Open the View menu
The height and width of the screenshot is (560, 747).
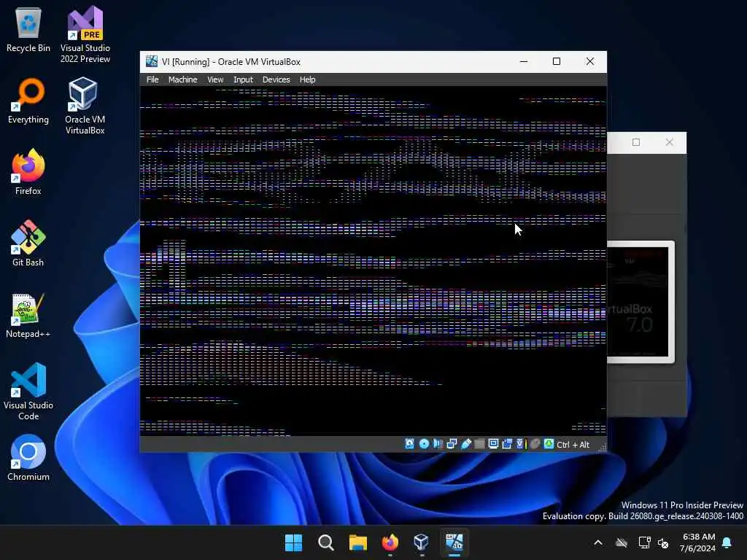tap(215, 79)
